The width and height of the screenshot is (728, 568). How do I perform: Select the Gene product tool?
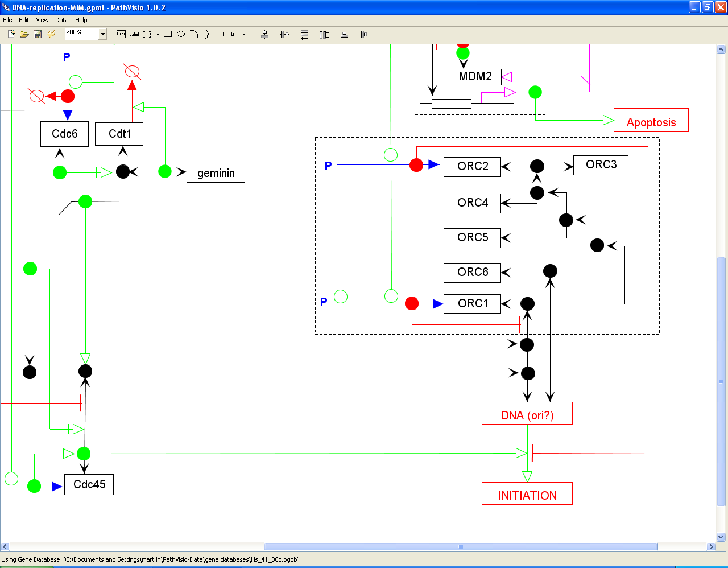pos(121,34)
